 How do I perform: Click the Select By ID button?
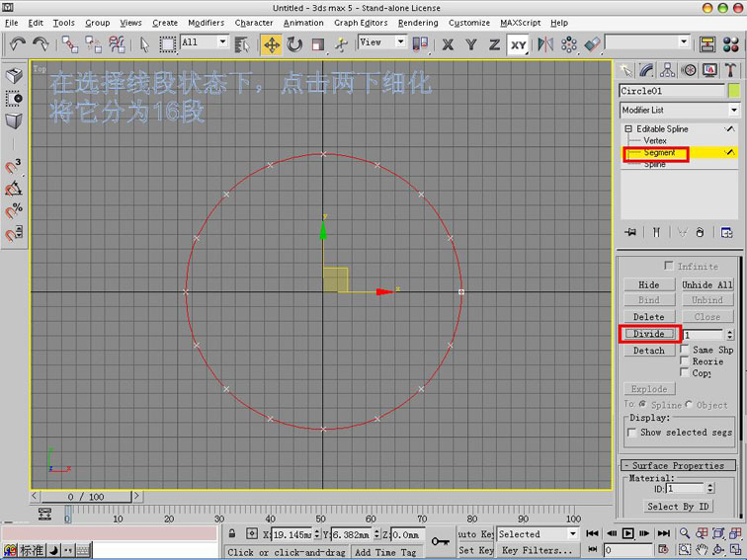coord(678,507)
